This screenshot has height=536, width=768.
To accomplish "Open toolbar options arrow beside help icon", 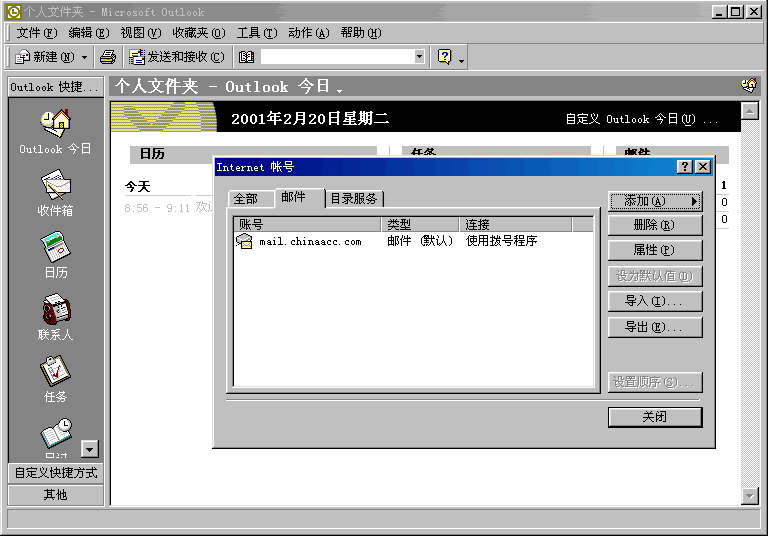I will [x=461, y=61].
